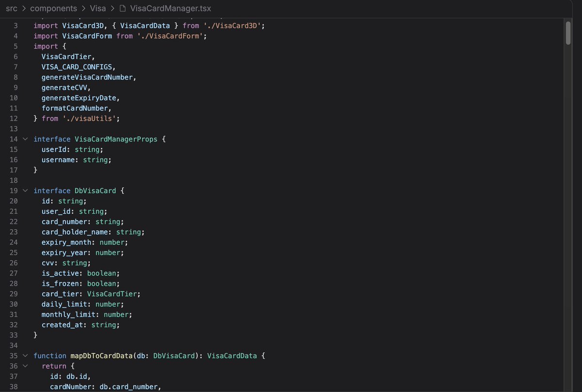
Task: Click the VisaCardData return type on line 35
Action: tap(232, 356)
